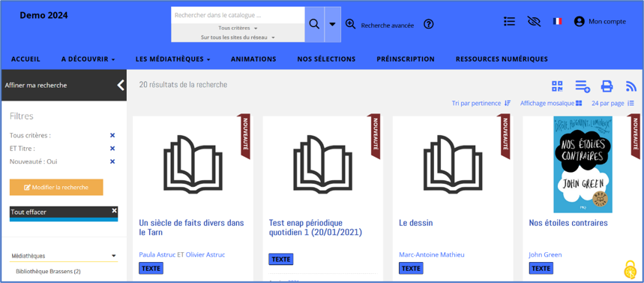Expand LES MÉDIATHÈQUES menu
The height and width of the screenshot is (283, 644).
click(173, 59)
